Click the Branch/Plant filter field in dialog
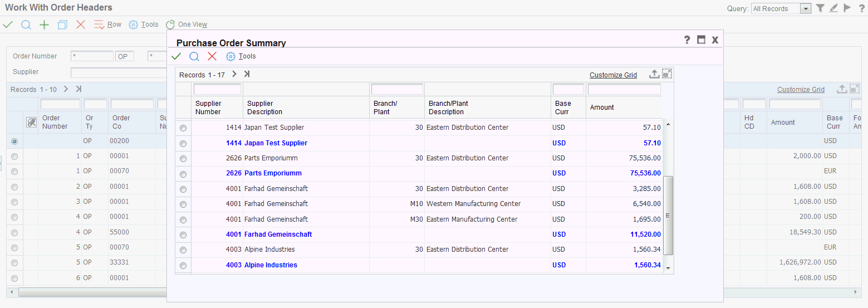868x308 pixels. click(x=397, y=89)
